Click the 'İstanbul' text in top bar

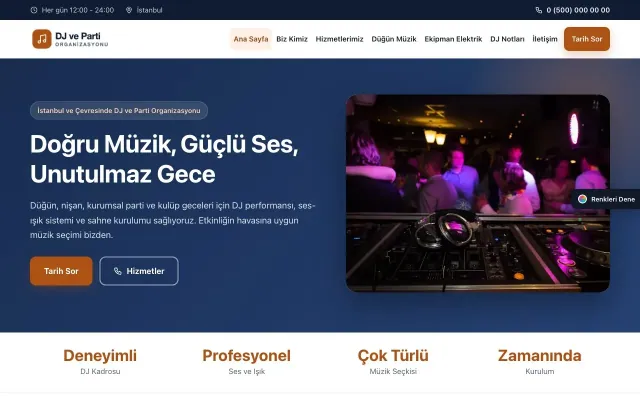[x=149, y=10]
